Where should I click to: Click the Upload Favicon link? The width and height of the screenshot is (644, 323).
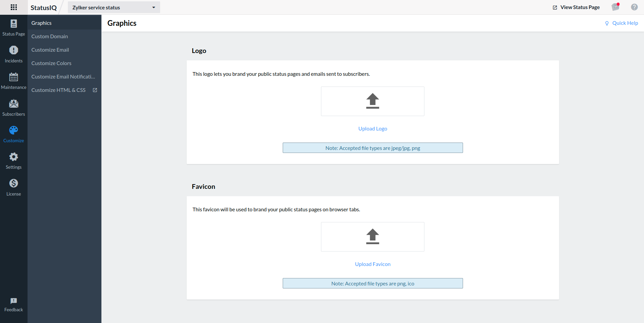point(372,264)
